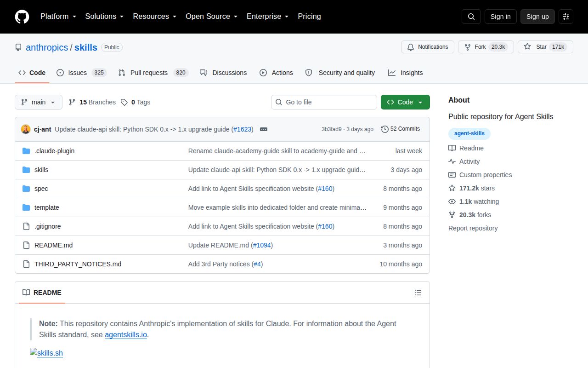Expand commit message ellipsis button
The height and width of the screenshot is (368, 588).
pyautogui.click(x=264, y=129)
